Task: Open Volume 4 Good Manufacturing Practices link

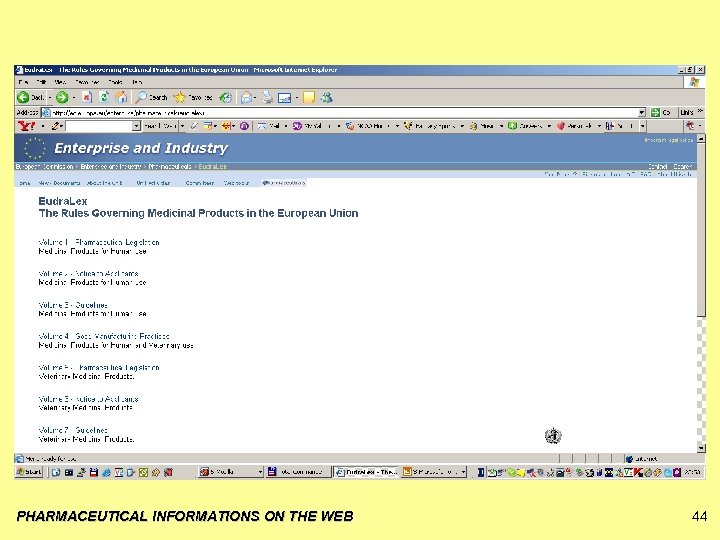Action: click(104, 336)
